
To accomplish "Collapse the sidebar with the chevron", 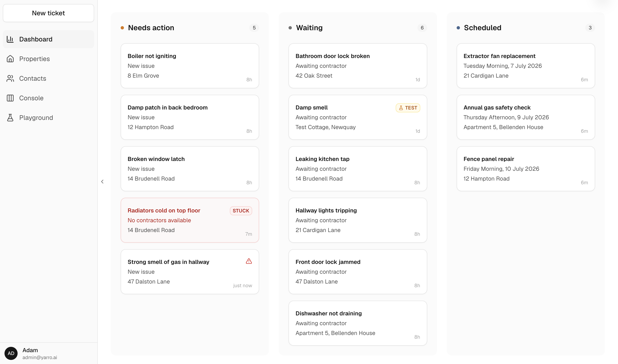I will [102, 182].
